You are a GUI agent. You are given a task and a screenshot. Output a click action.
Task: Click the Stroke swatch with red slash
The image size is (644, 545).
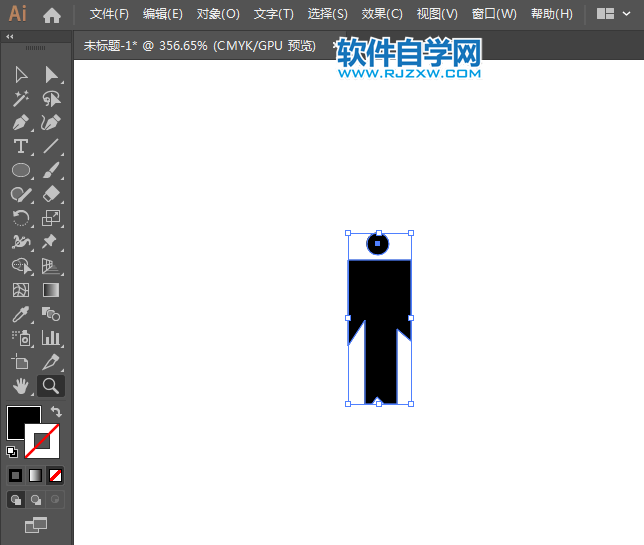point(42,441)
